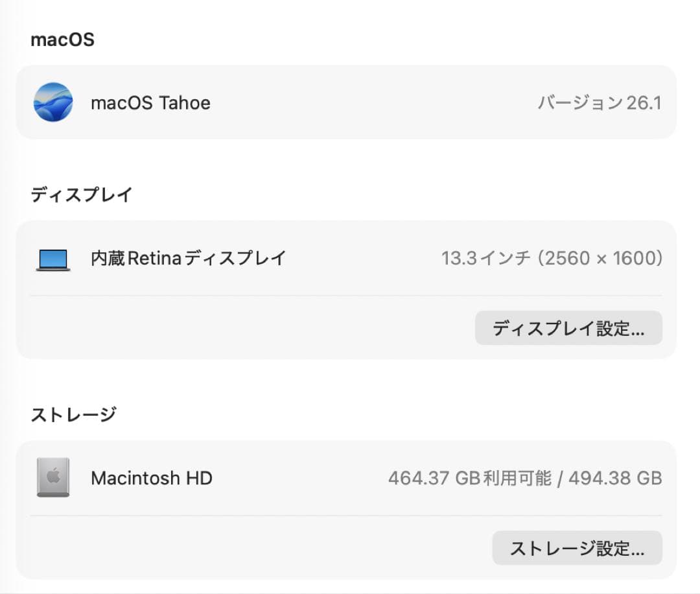This screenshot has width=700, height=594.
Task: Open ストレージ設定 from the storage section
Action: pos(577,548)
